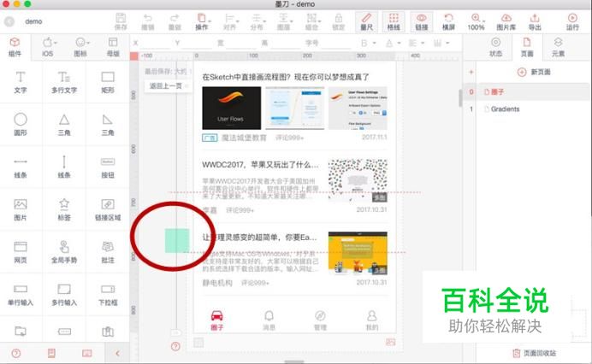The image size is (592, 364).
Task: Select the Button (按钮) widget
Action: (108, 167)
